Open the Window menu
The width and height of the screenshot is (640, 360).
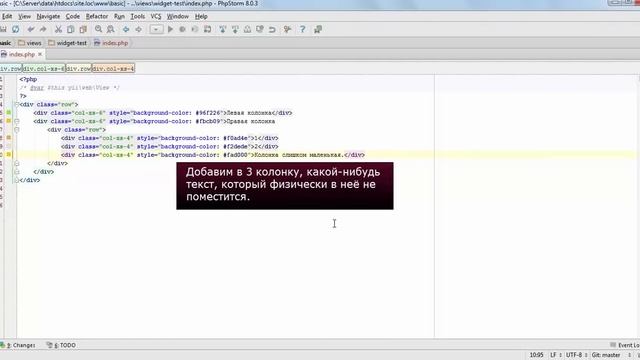pos(178,16)
